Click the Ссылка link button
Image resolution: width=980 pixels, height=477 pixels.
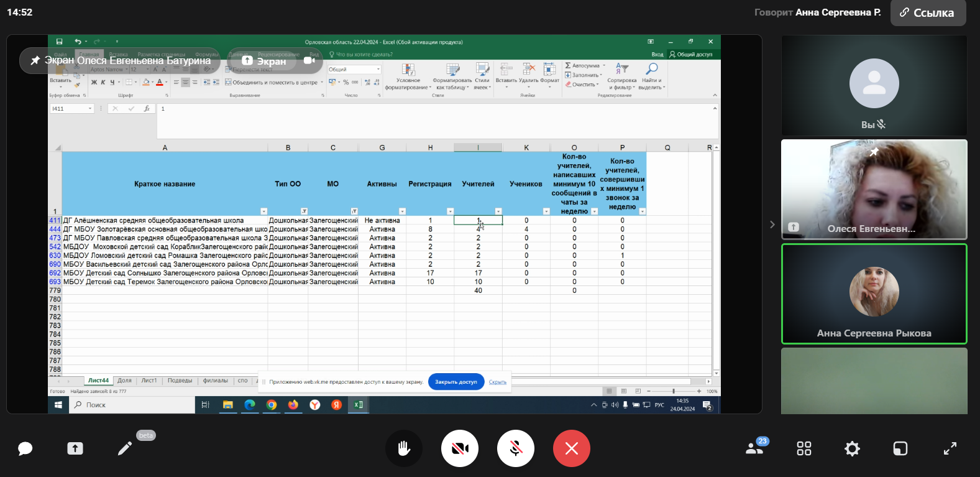click(928, 13)
